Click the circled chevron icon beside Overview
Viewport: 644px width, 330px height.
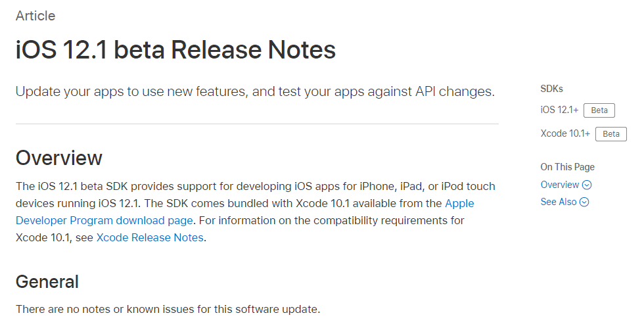[587, 185]
